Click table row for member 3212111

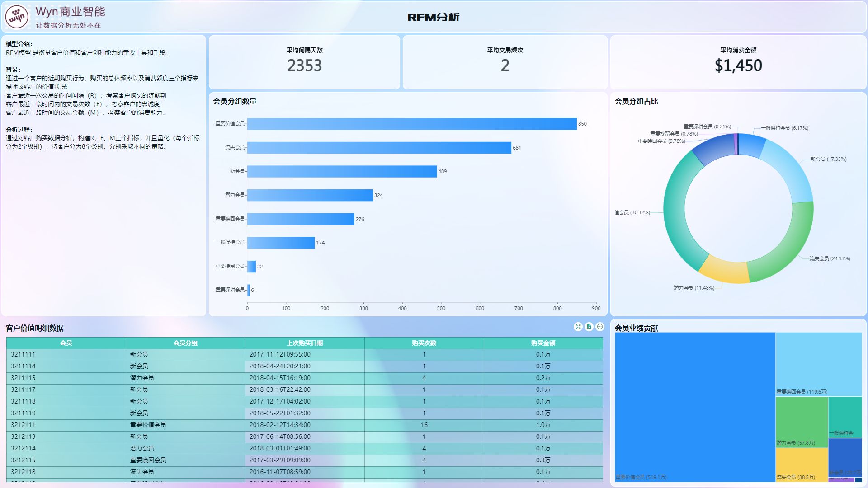click(x=23, y=425)
